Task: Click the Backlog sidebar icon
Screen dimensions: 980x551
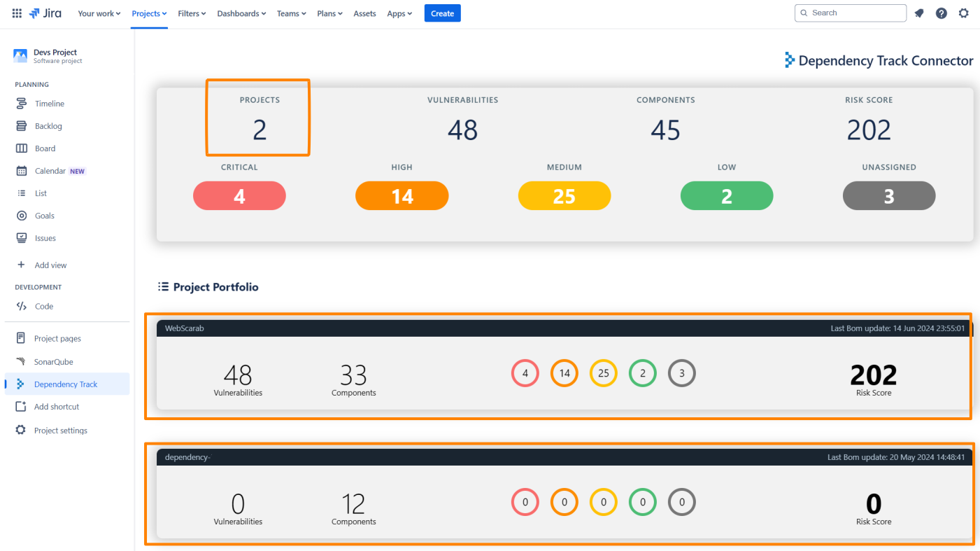Action: [x=22, y=126]
